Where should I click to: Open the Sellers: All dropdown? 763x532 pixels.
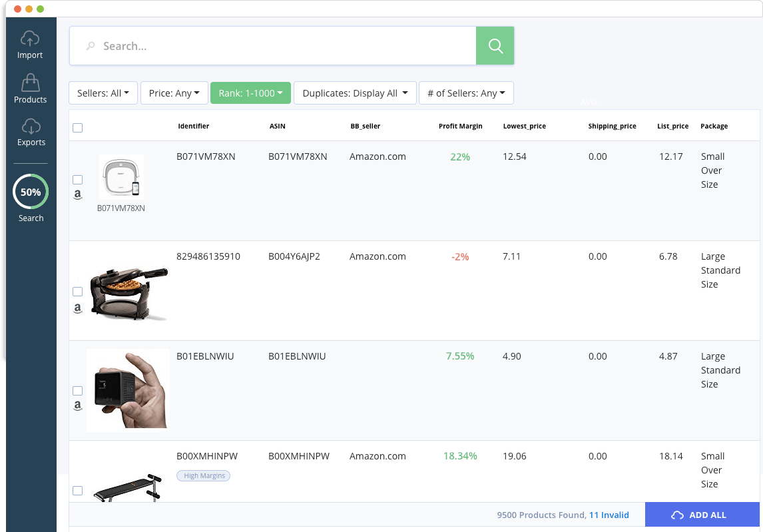(103, 93)
